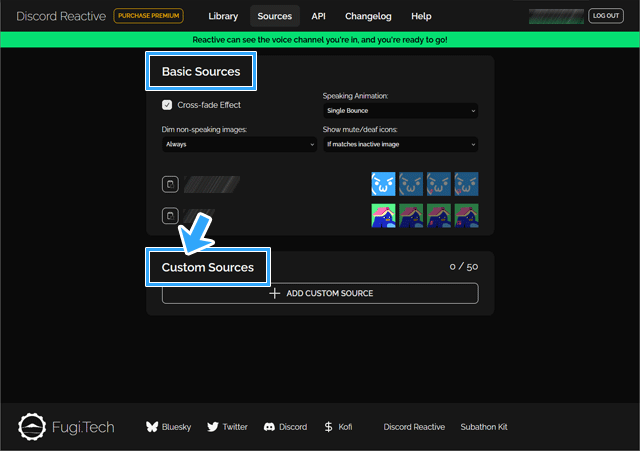Click the Show mute/deaf icons label
The image size is (640, 451).
360,129
